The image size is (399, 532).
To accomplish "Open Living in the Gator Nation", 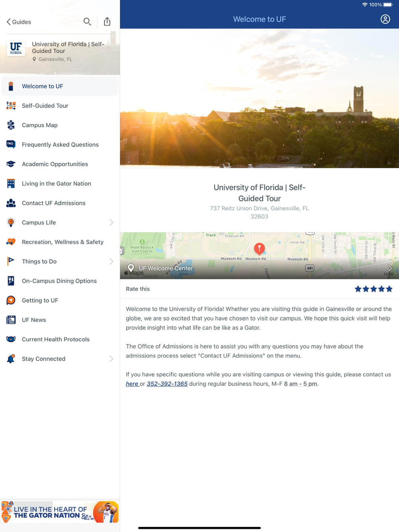I will click(60, 183).
